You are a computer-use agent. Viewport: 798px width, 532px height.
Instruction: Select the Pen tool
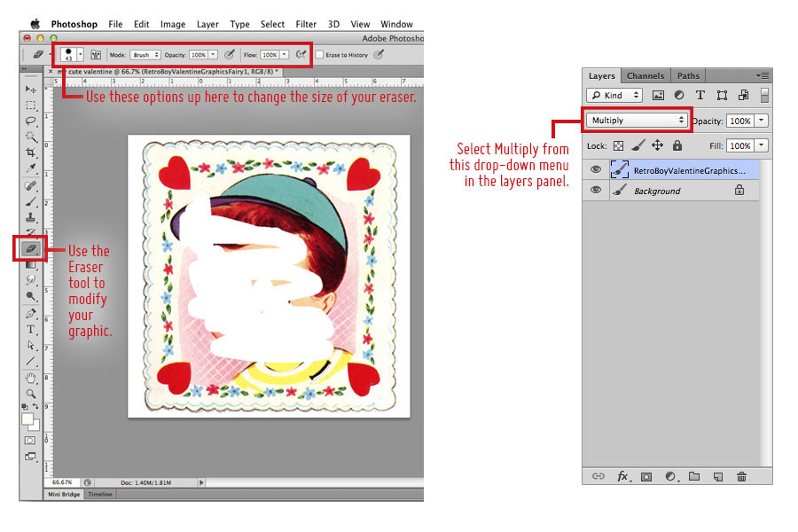coord(30,314)
